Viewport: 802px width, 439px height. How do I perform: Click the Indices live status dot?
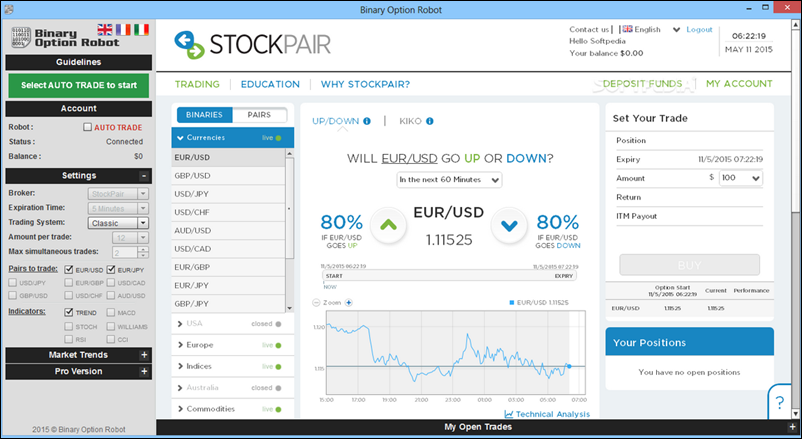click(x=278, y=367)
